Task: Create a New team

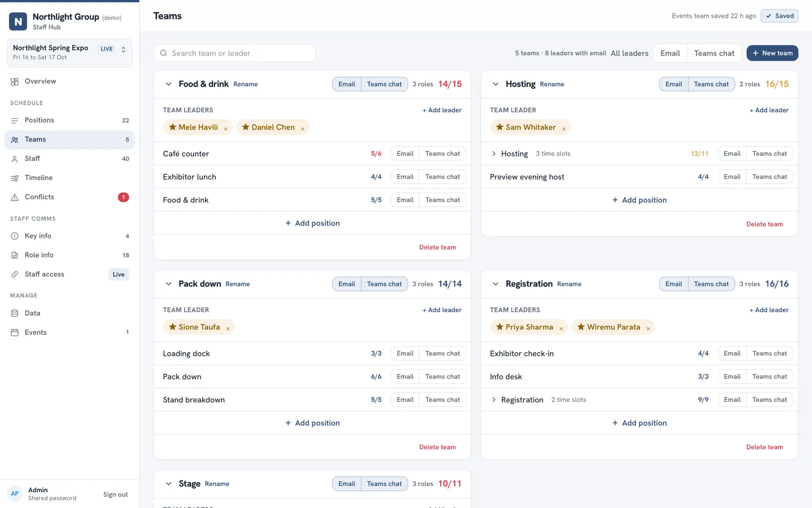Action: tap(772, 53)
